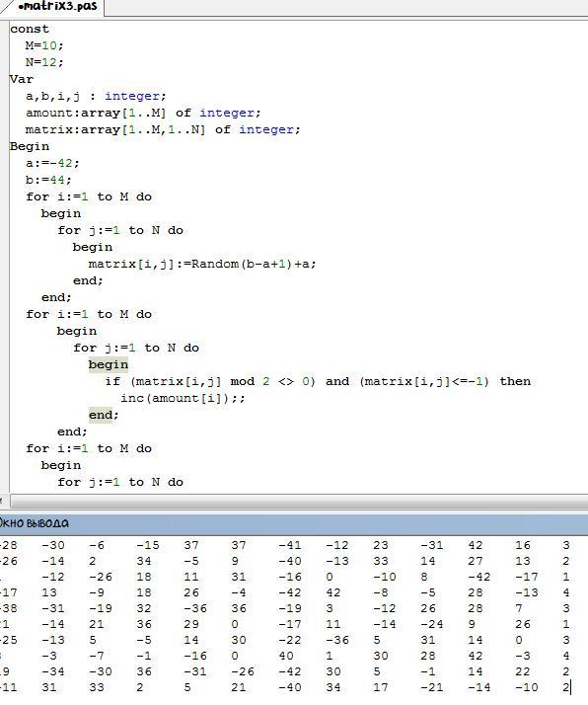
Task: Click on the M=10; constant line
Action: 44,45
